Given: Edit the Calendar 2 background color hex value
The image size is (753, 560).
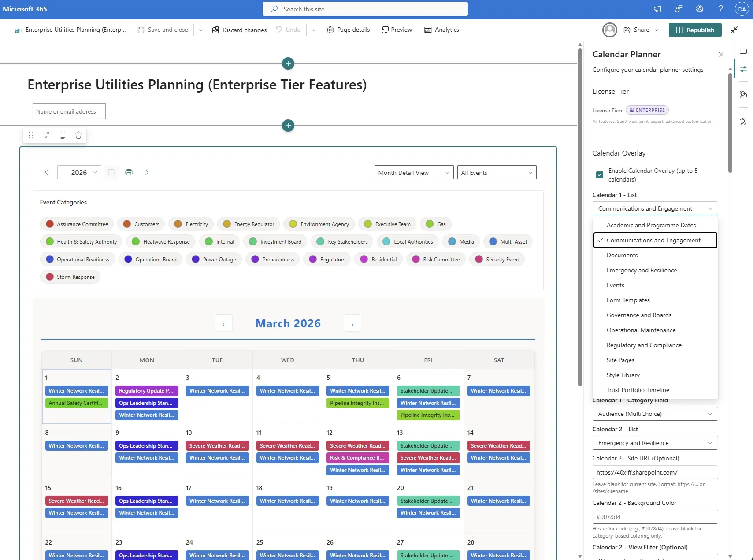Looking at the screenshot, I should click(655, 516).
